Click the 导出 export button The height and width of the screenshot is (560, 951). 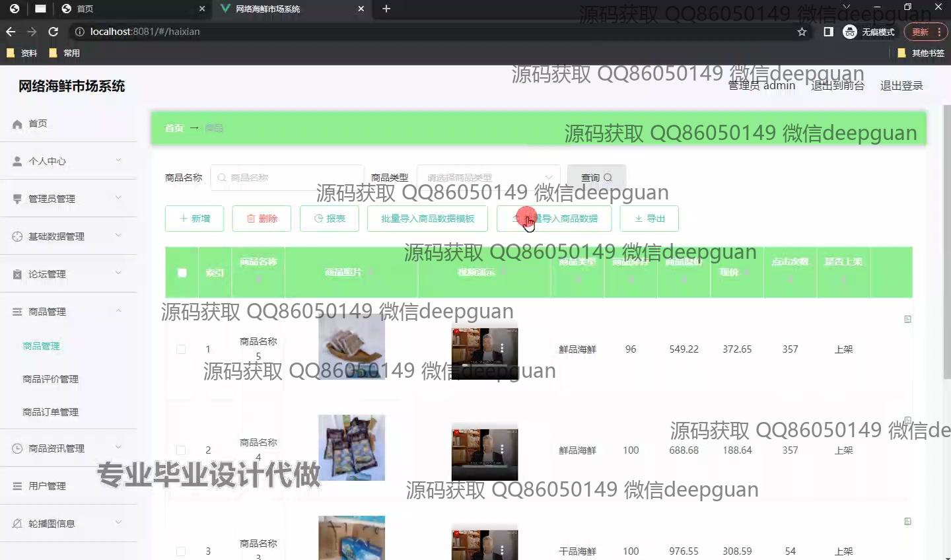click(x=649, y=219)
